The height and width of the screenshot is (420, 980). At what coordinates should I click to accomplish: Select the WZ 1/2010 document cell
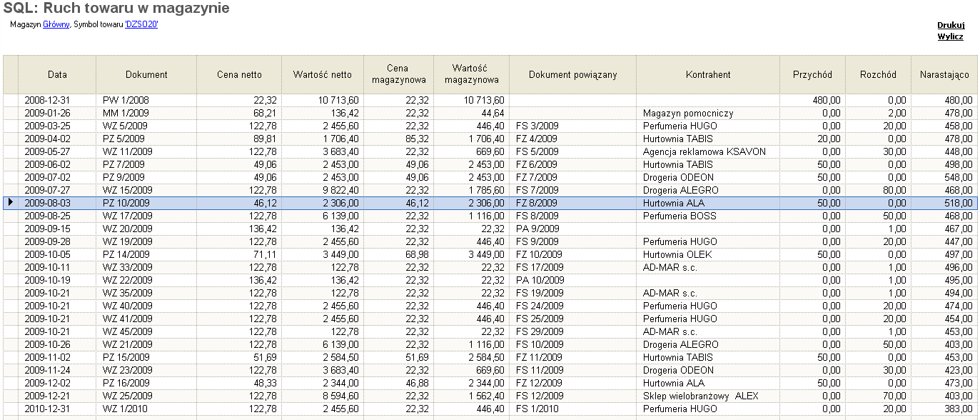[x=146, y=409]
